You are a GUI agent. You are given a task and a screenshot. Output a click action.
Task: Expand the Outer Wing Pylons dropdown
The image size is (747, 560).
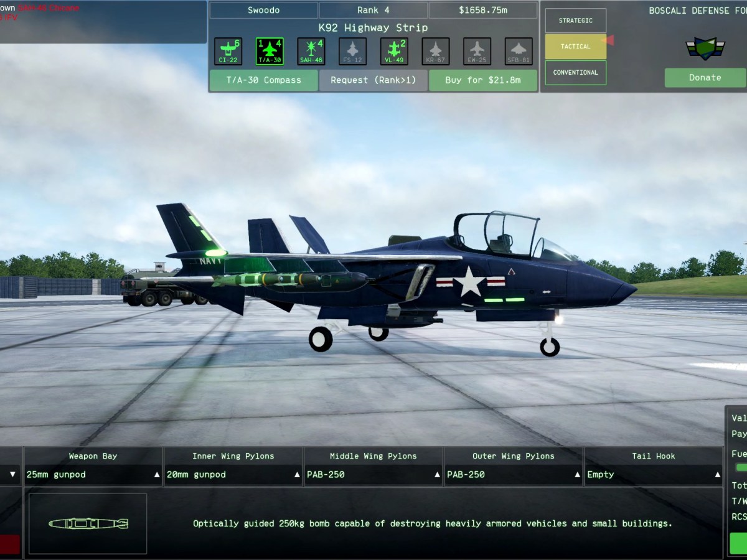point(513,475)
